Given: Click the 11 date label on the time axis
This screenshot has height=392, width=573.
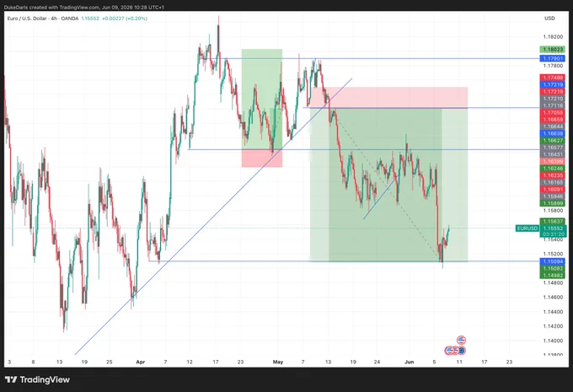Looking at the screenshot, I should tap(459, 362).
